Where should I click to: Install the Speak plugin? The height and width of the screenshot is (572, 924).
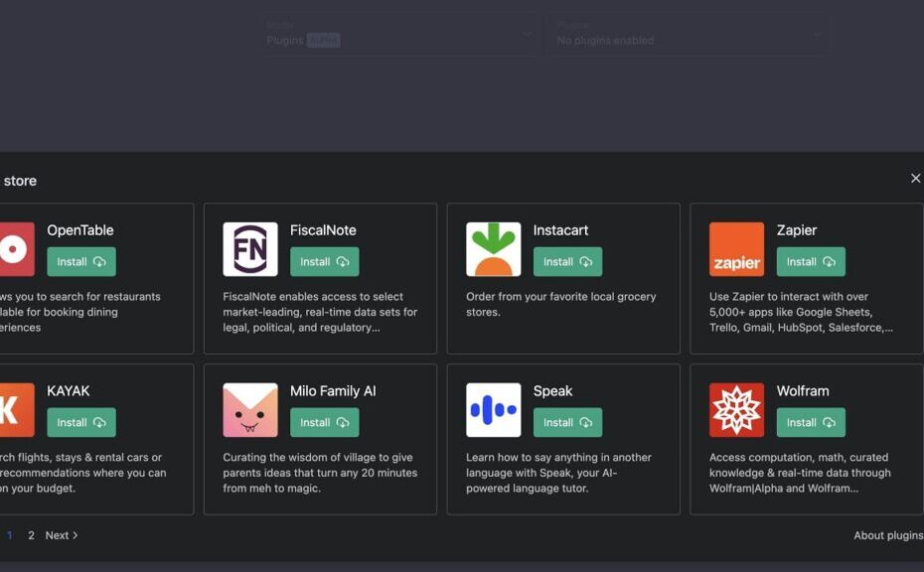coord(567,422)
